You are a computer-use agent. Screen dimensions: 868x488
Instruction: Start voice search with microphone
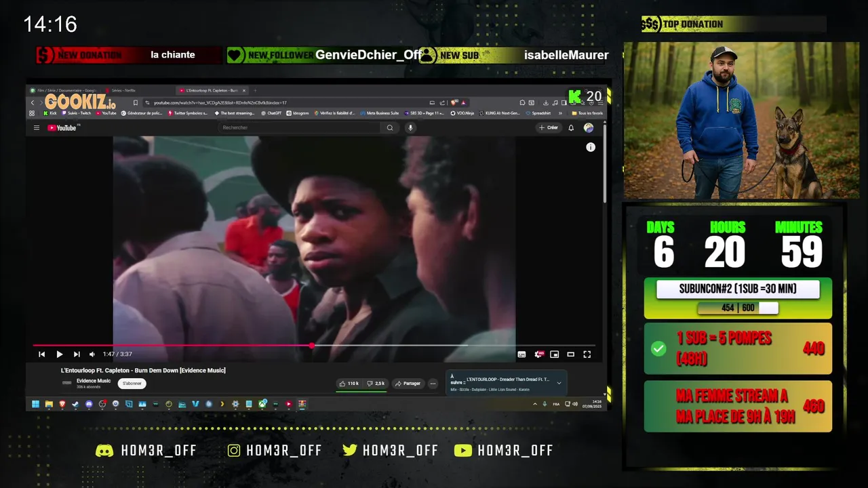410,127
